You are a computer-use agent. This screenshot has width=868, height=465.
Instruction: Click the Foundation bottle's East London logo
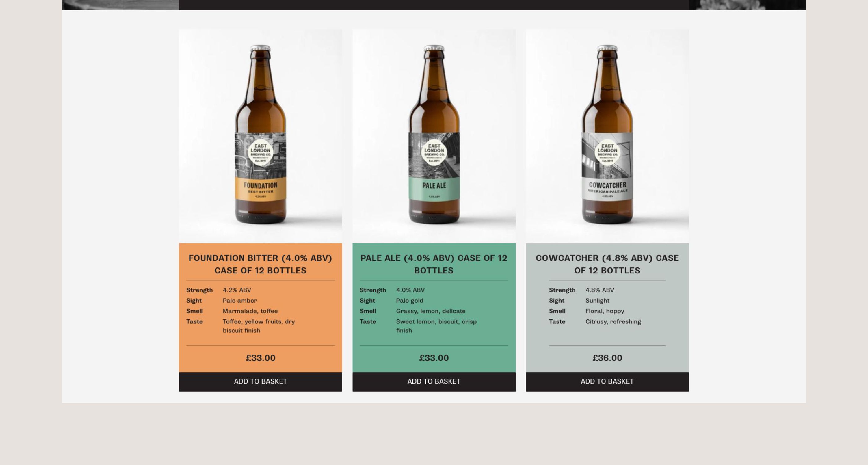[x=260, y=152]
